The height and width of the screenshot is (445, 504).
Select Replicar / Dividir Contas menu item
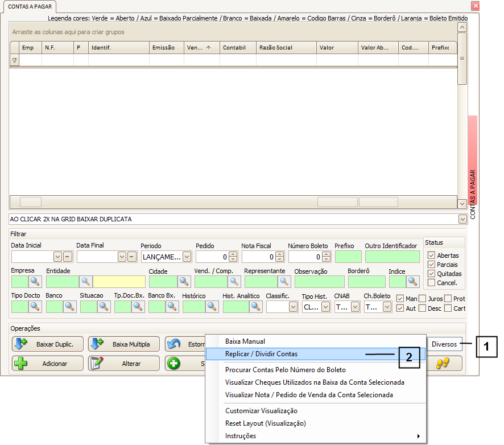coord(261,354)
